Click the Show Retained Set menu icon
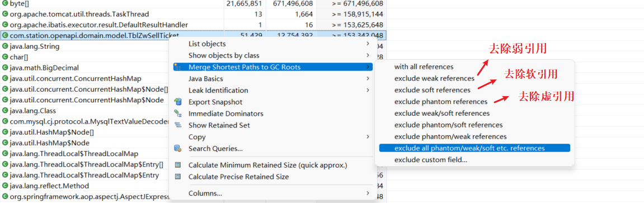Image resolution: width=644 pixels, height=203 pixels. click(x=178, y=125)
